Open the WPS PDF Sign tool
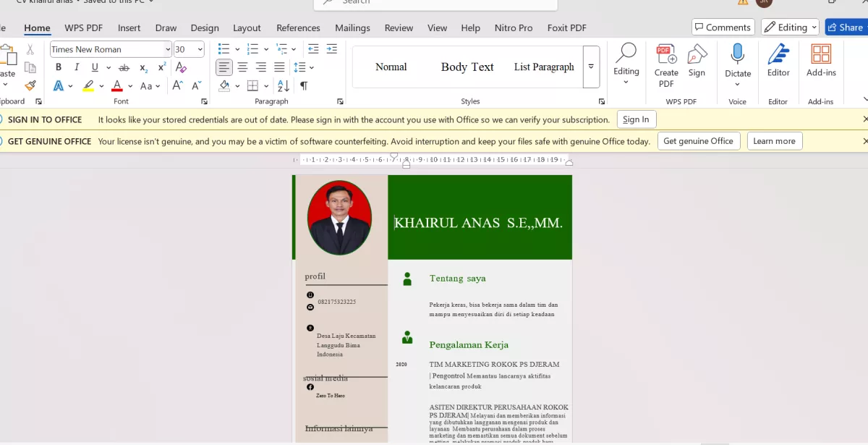868x445 pixels. [x=697, y=61]
